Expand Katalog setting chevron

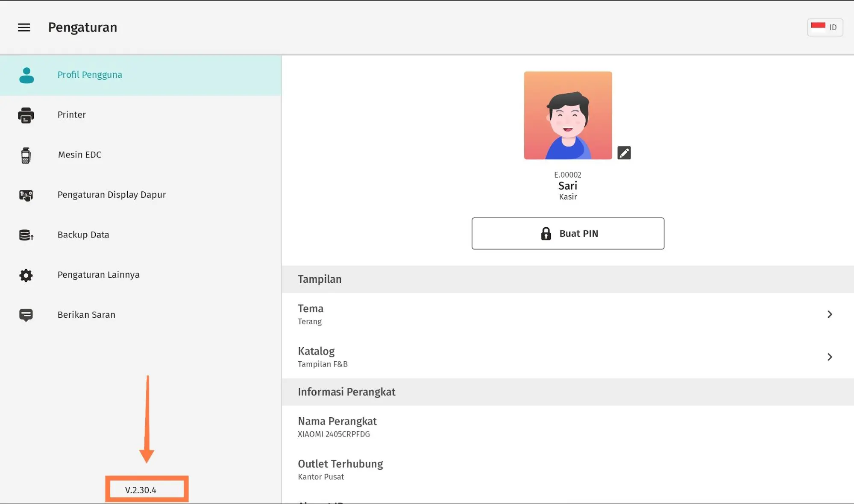coord(829,357)
